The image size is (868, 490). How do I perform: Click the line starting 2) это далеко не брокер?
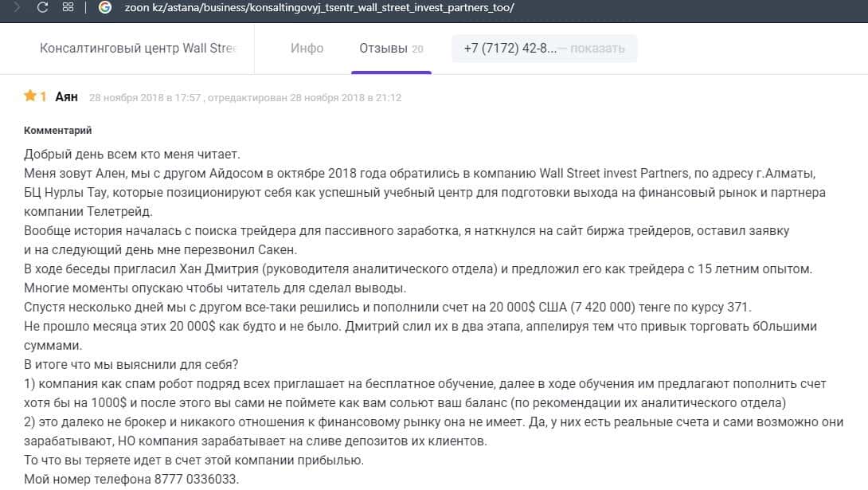[433, 422]
